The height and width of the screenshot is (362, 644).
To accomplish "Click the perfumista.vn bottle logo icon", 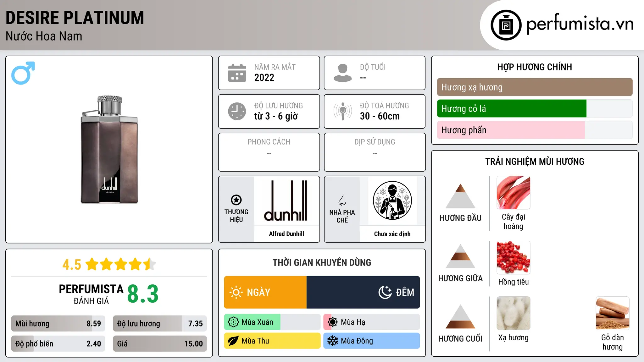I will tap(506, 25).
